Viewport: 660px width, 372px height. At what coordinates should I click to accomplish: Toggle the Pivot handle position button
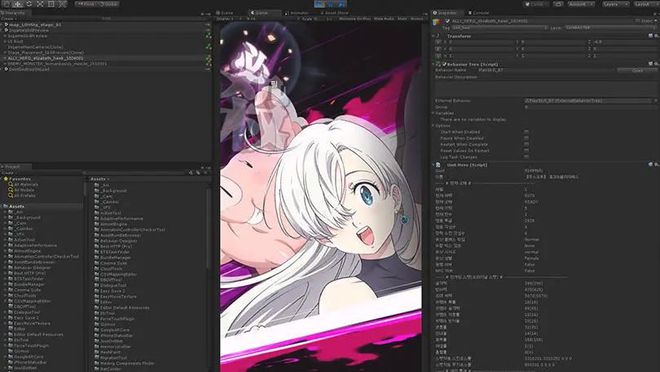[x=86, y=4]
